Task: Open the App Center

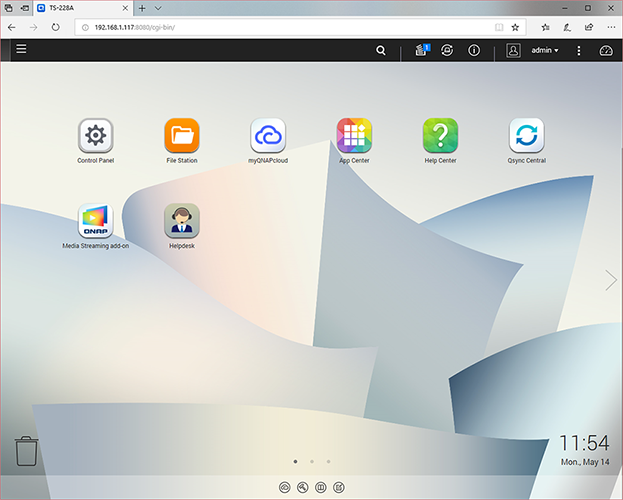Action: 354,136
